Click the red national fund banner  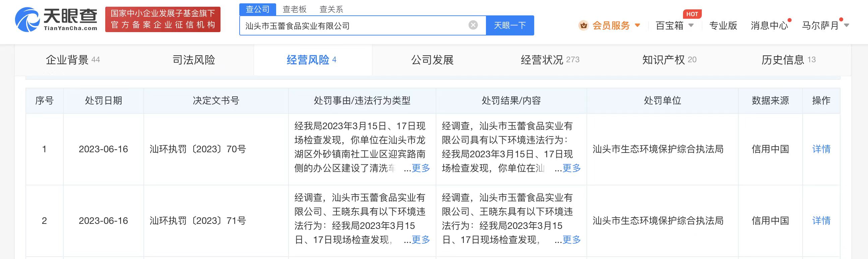point(163,19)
